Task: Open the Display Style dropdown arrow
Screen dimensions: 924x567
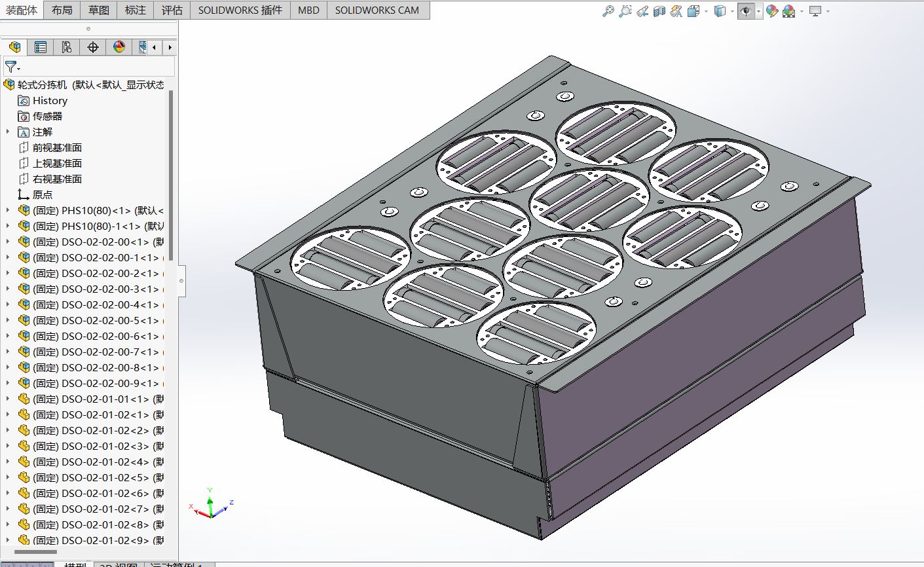Action: point(732,11)
